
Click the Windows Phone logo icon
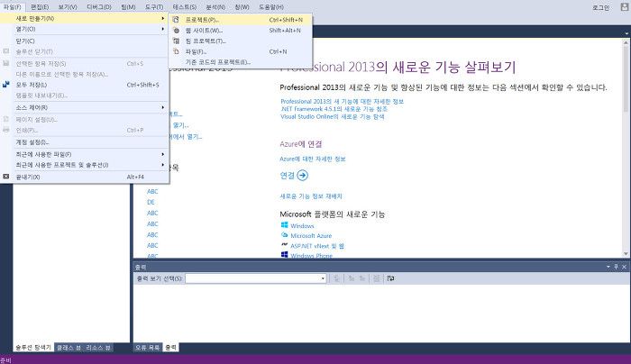285,255
